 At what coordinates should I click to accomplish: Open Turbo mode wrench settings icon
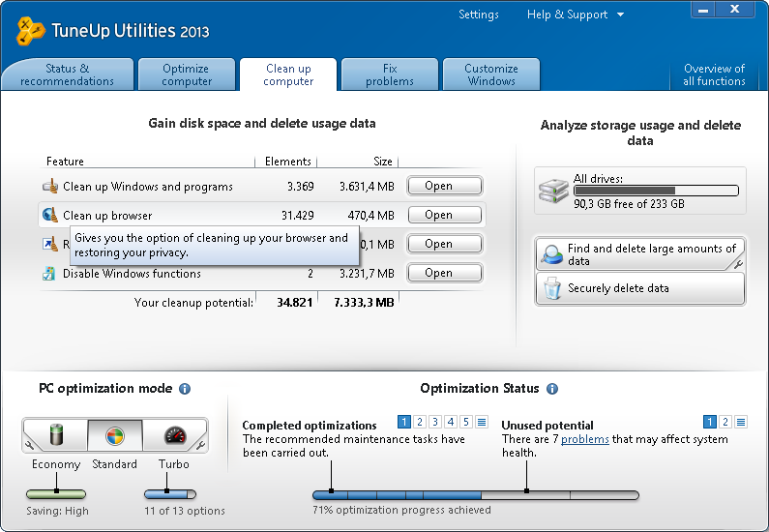click(200, 447)
